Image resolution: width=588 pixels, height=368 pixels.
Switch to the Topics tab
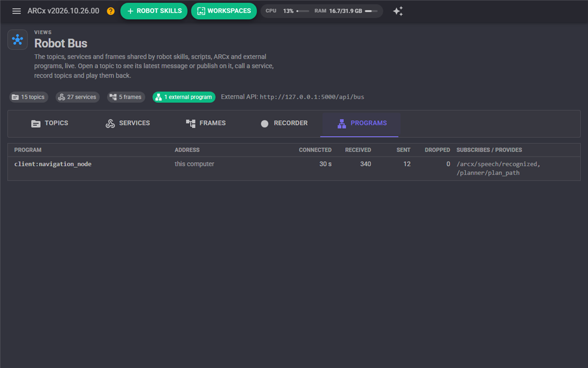[x=49, y=123]
